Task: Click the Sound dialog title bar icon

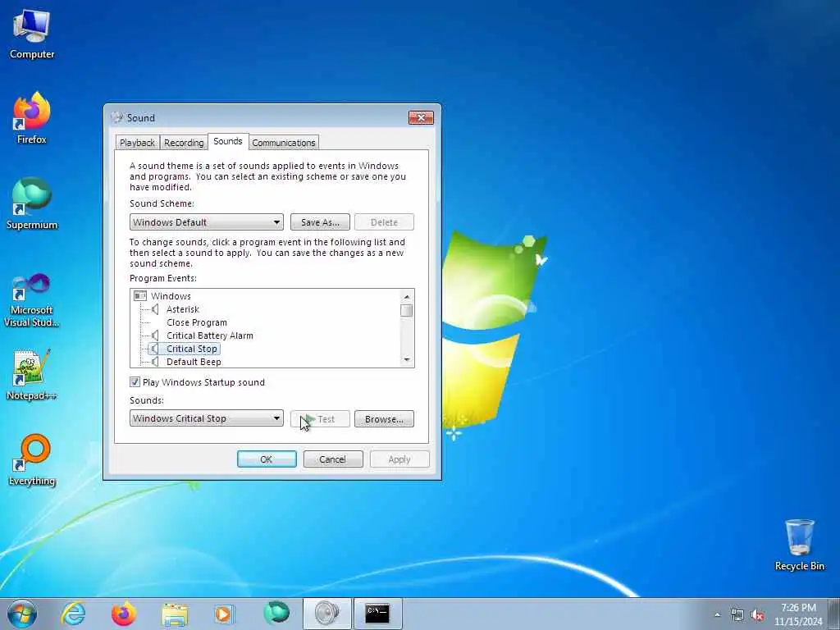Action: tap(116, 117)
